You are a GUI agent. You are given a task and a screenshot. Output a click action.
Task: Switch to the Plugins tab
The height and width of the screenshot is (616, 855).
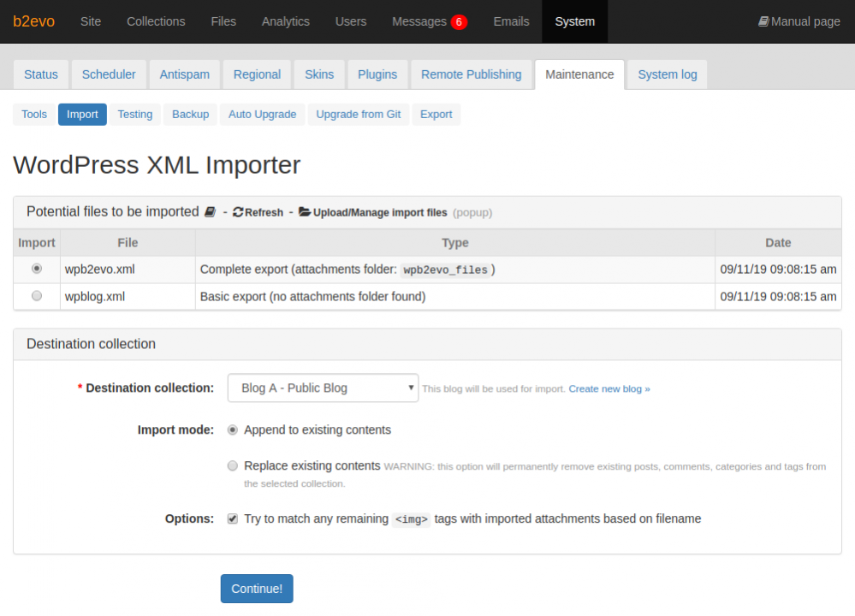click(x=377, y=74)
